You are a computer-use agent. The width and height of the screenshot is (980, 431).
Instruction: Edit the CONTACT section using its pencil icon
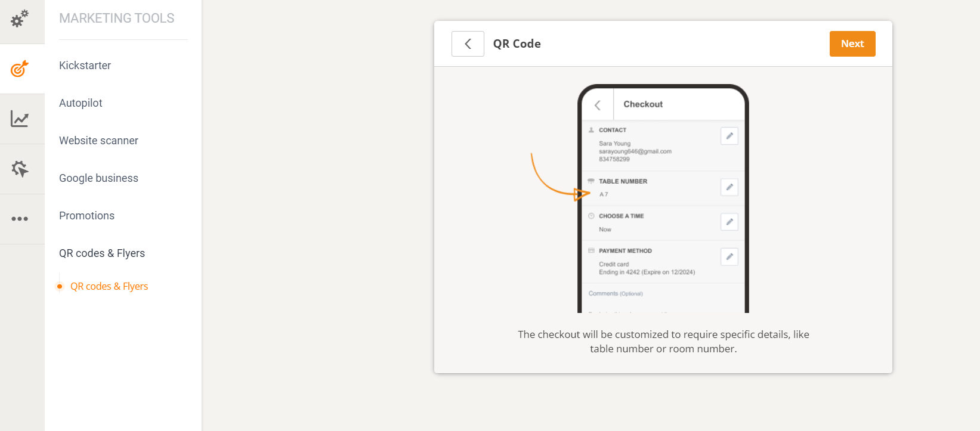pos(729,136)
